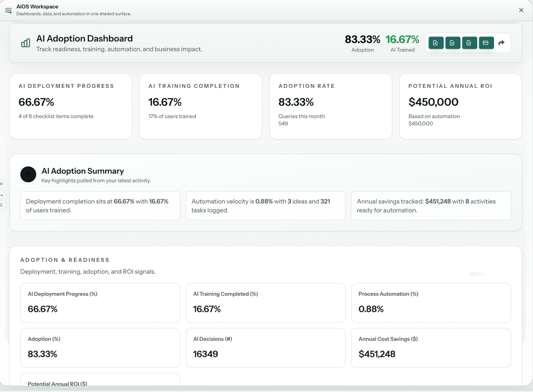
Task: Open the AI Training Completion card
Action: click(200, 107)
